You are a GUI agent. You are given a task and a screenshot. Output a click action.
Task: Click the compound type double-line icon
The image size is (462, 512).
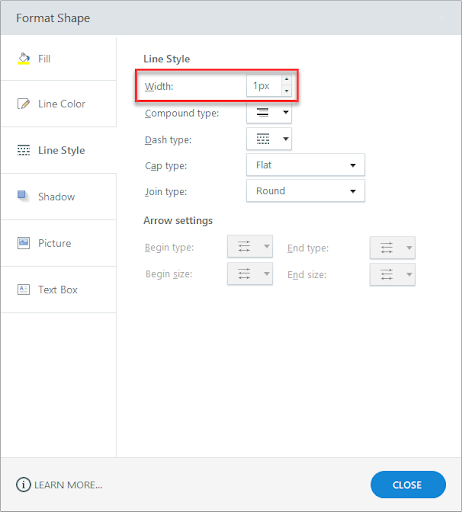pos(263,112)
